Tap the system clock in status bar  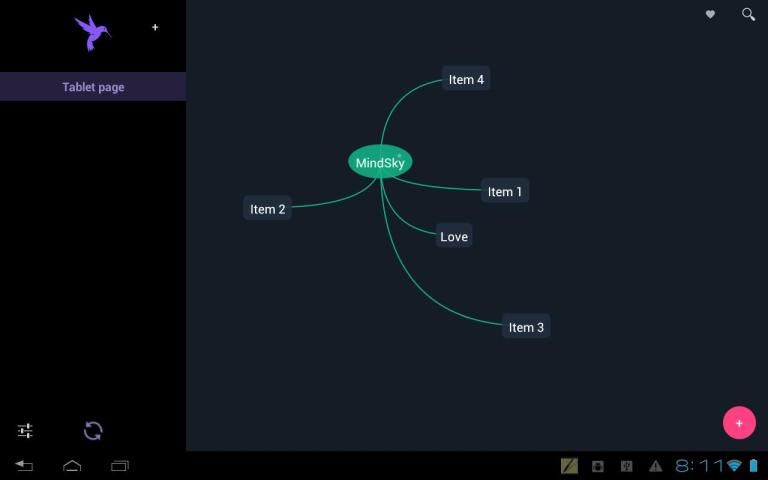point(699,466)
